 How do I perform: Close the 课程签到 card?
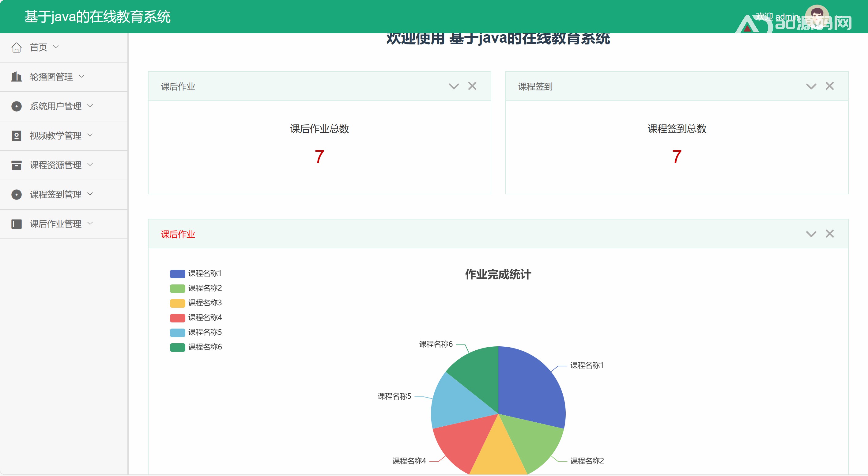point(829,86)
